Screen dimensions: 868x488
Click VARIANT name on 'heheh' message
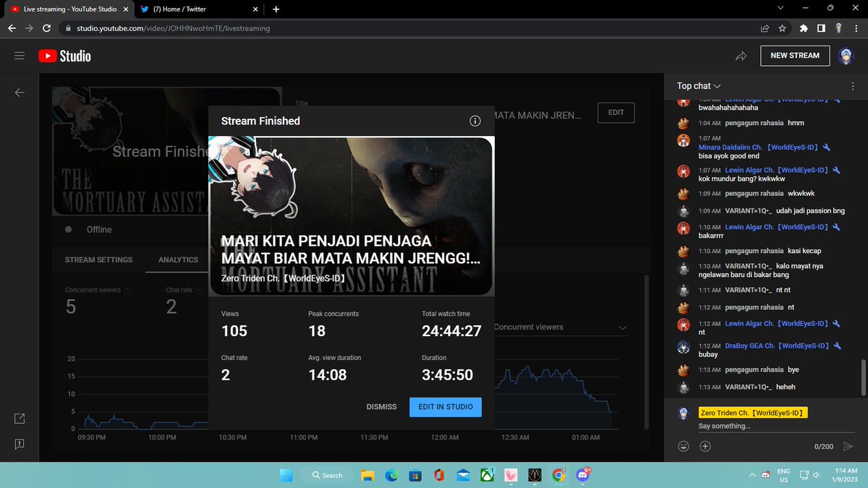(749, 387)
